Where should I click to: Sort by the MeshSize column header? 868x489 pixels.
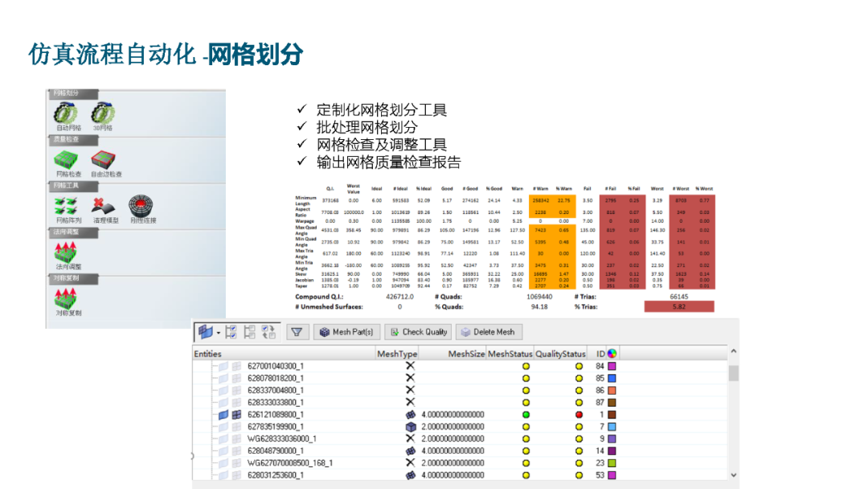pos(451,353)
